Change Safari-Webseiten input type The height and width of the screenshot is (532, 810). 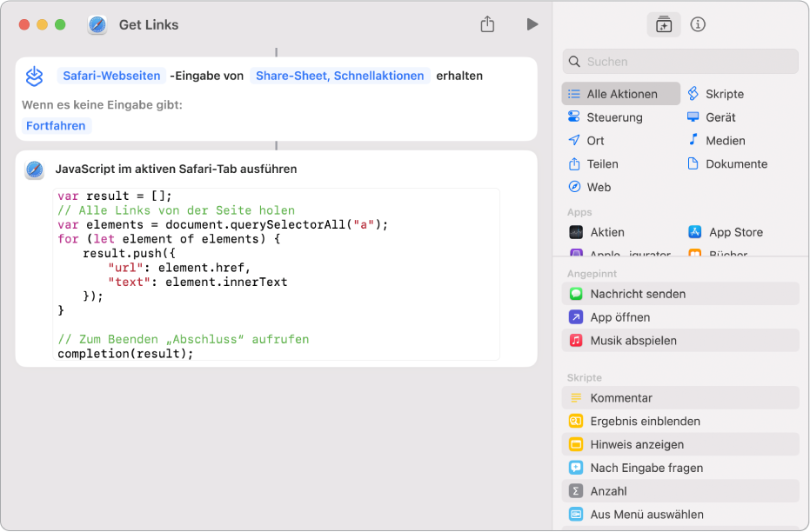point(111,76)
